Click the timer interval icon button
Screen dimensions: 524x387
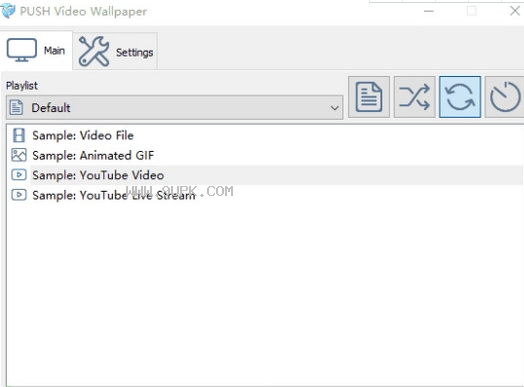click(x=505, y=97)
